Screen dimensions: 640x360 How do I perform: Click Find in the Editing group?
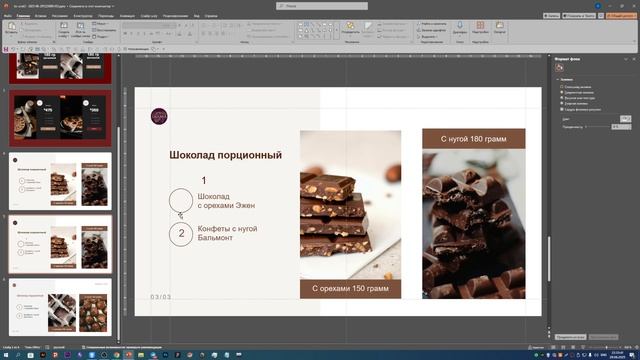click(431, 24)
